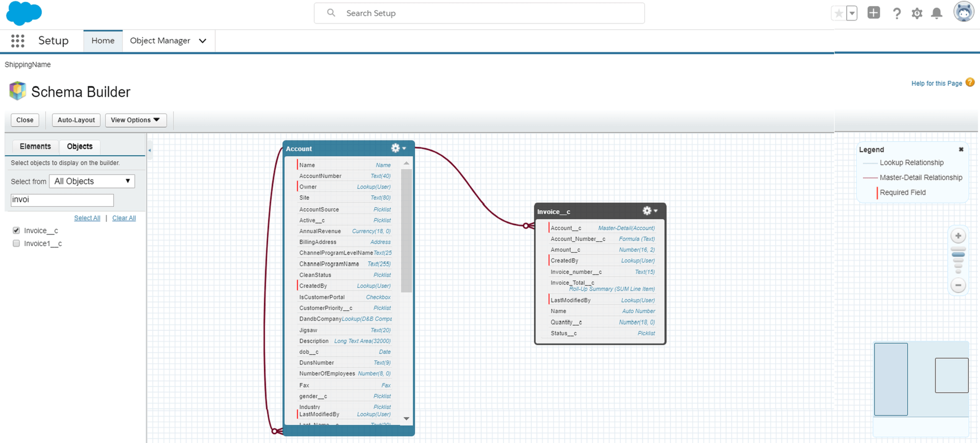Open the Help for this Page link

pos(937,83)
